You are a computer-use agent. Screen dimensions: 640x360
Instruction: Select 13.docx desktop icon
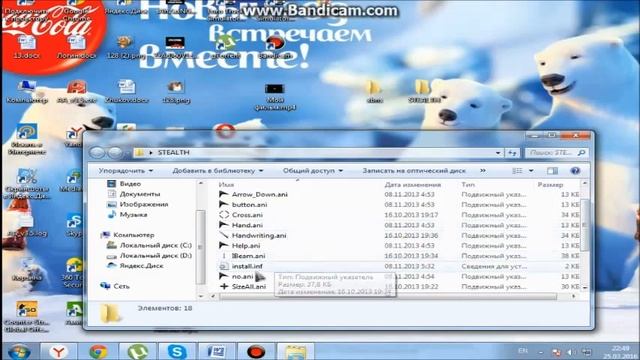(27, 47)
